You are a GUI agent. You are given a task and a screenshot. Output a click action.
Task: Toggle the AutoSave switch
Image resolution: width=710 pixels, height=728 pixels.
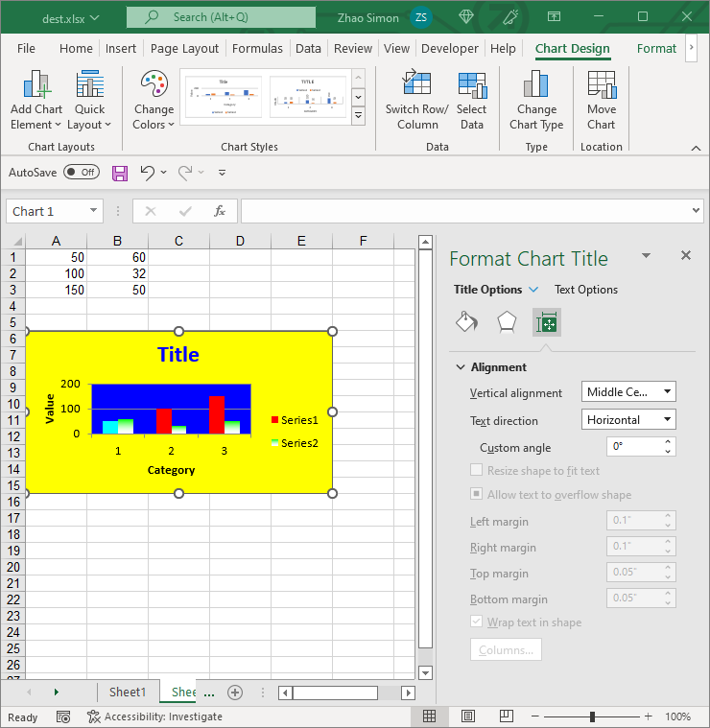81,173
